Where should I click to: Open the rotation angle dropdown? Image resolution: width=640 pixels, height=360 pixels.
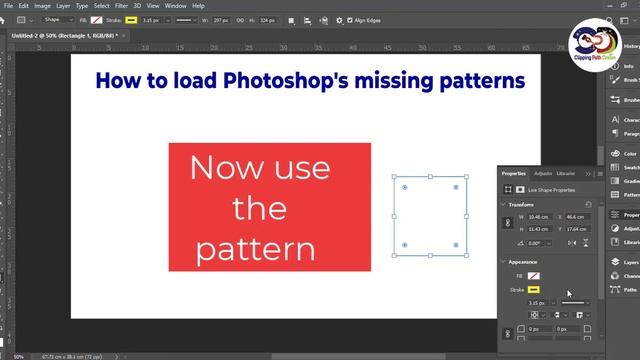coord(549,243)
